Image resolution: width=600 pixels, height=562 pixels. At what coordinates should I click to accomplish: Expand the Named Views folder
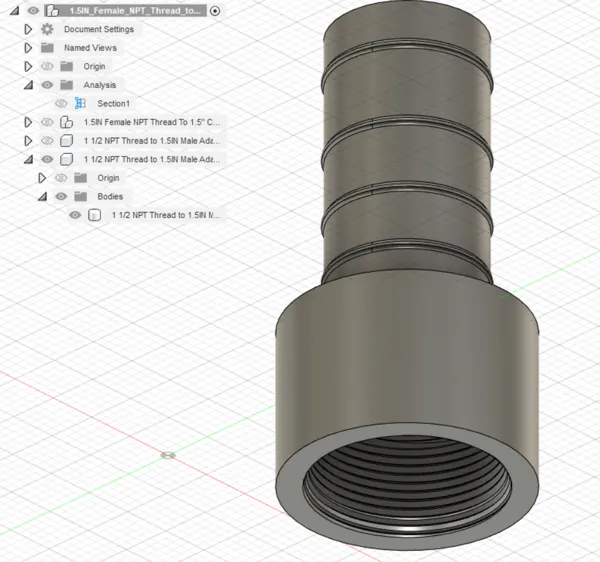coord(28,48)
